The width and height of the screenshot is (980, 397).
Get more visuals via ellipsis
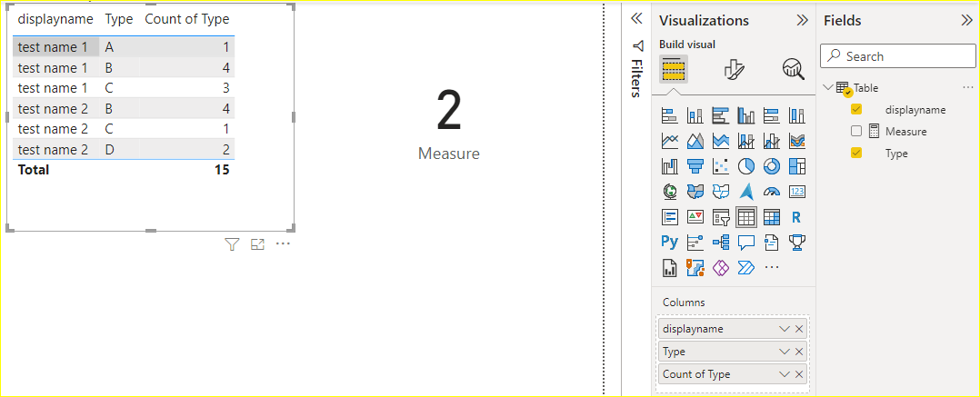point(772,268)
